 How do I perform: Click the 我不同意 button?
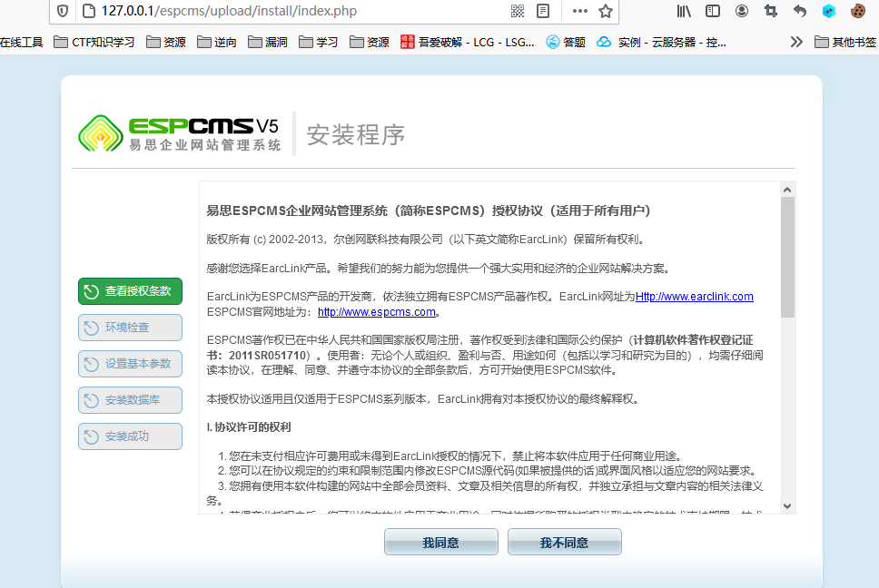click(x=565, y=542)
